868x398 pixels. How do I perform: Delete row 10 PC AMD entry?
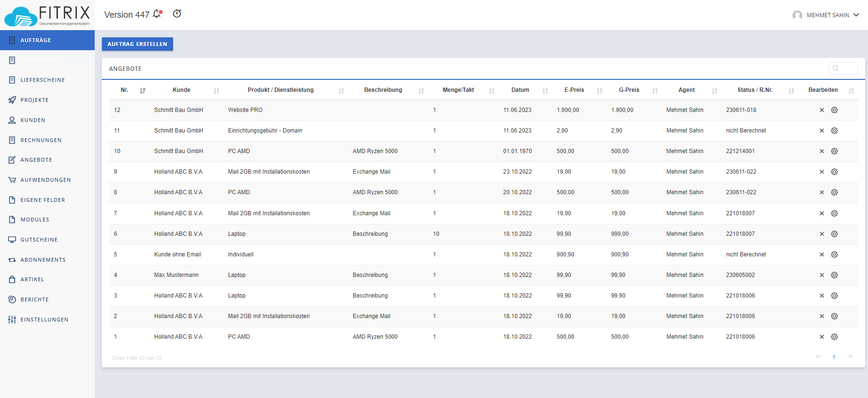click(822, 151)
